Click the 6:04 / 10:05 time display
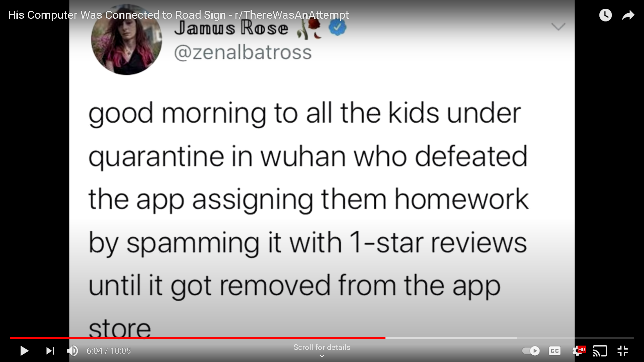 109,351
